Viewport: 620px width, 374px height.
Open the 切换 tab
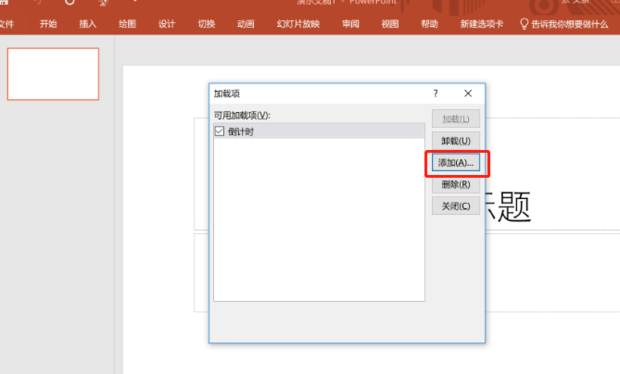206,24
